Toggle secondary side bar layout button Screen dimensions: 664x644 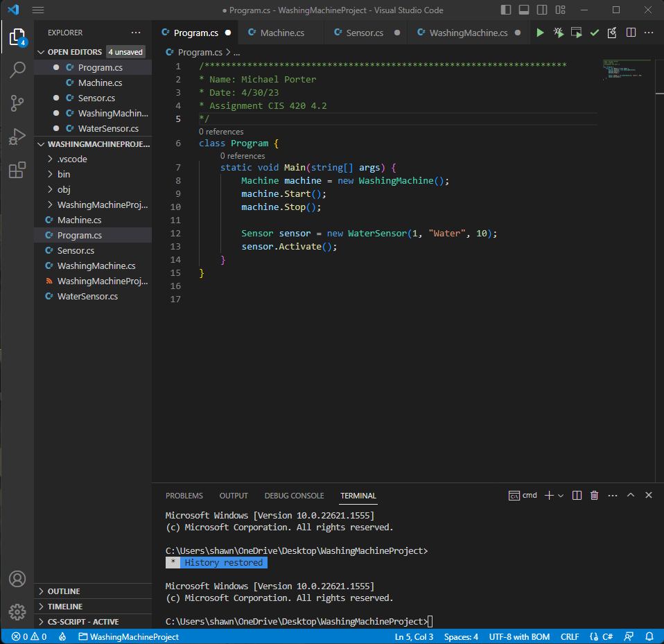pos(541,10)
